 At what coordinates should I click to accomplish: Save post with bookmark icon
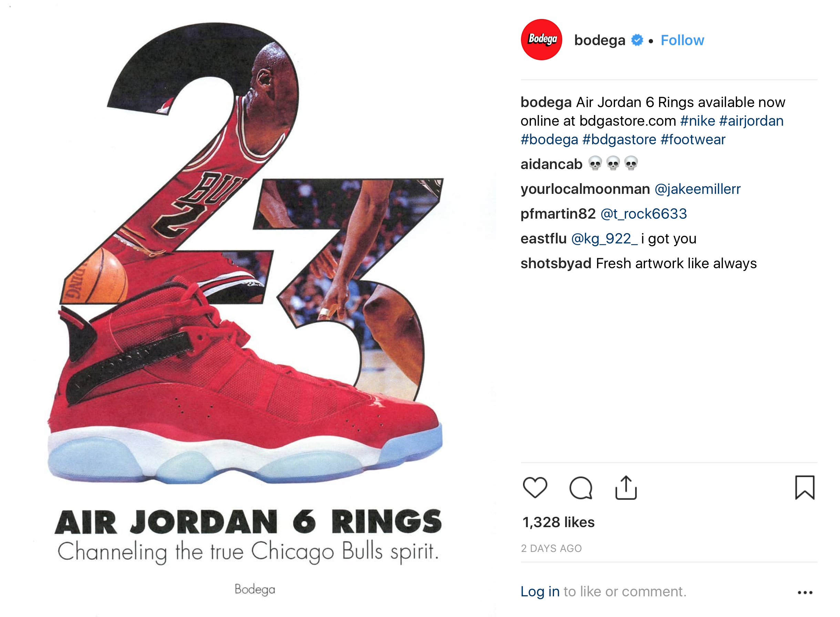(x=805, y=488)
